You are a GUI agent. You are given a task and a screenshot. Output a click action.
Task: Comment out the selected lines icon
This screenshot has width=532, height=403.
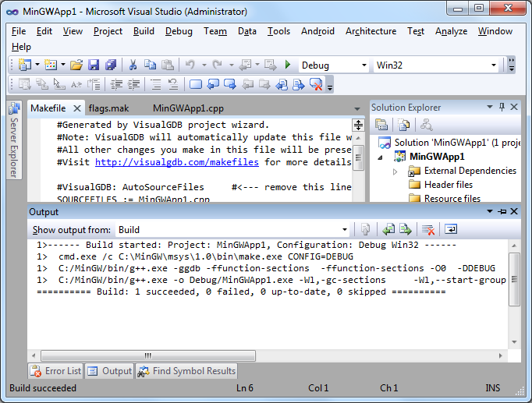pyautogui.click(x=156, y=84)
